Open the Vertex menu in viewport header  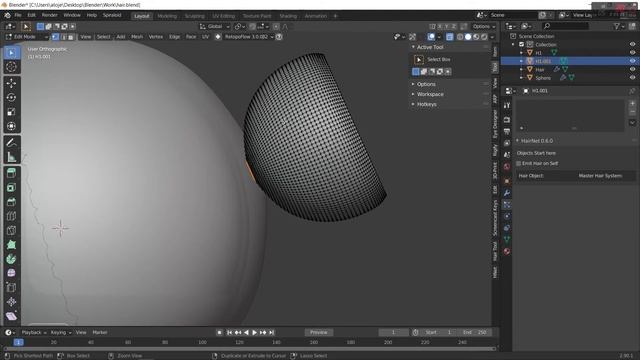coord(156,37)
